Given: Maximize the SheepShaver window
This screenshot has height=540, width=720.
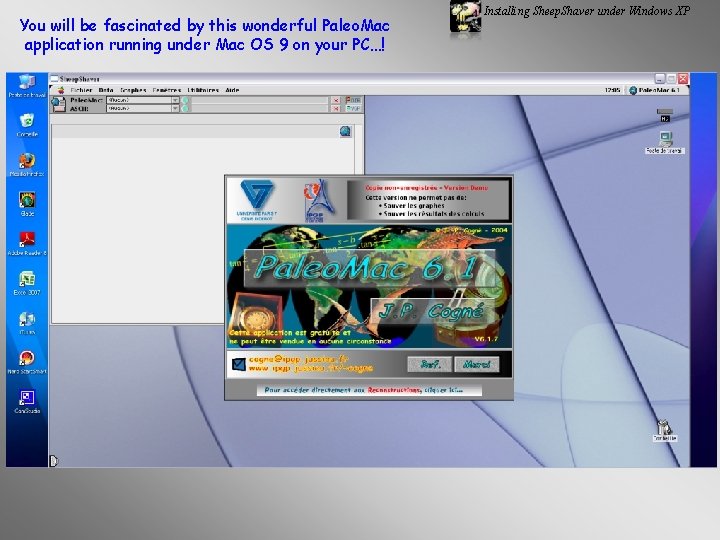Looking at the screenshot, I should (671, 79).
